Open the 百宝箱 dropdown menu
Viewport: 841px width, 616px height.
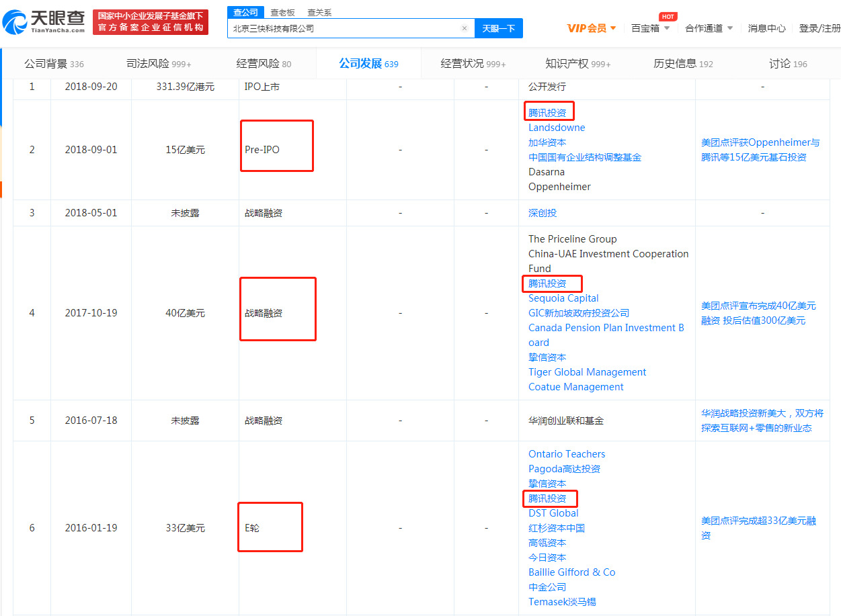click(651, 28)
